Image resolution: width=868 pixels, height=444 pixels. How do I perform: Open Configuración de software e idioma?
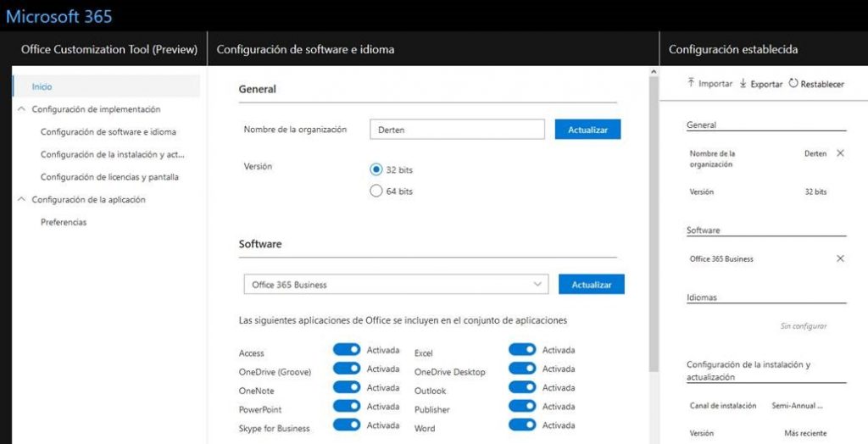coord(108,132)
